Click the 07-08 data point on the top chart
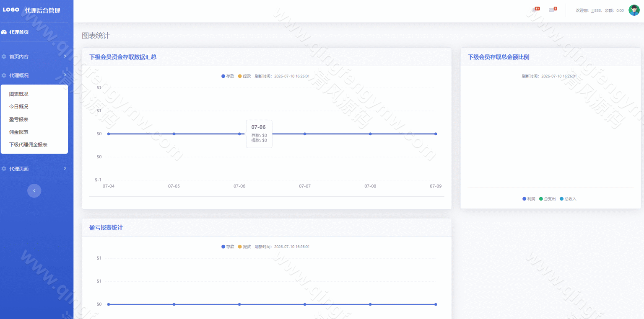Image resolution: width=644 pixels, height=319 pixels. click(x=370, y=134)
